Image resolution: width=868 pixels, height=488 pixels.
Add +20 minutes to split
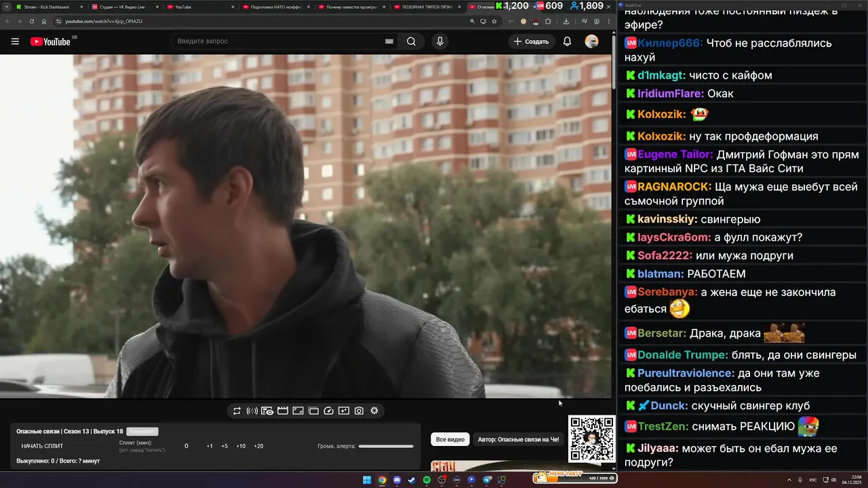[258, 446]
